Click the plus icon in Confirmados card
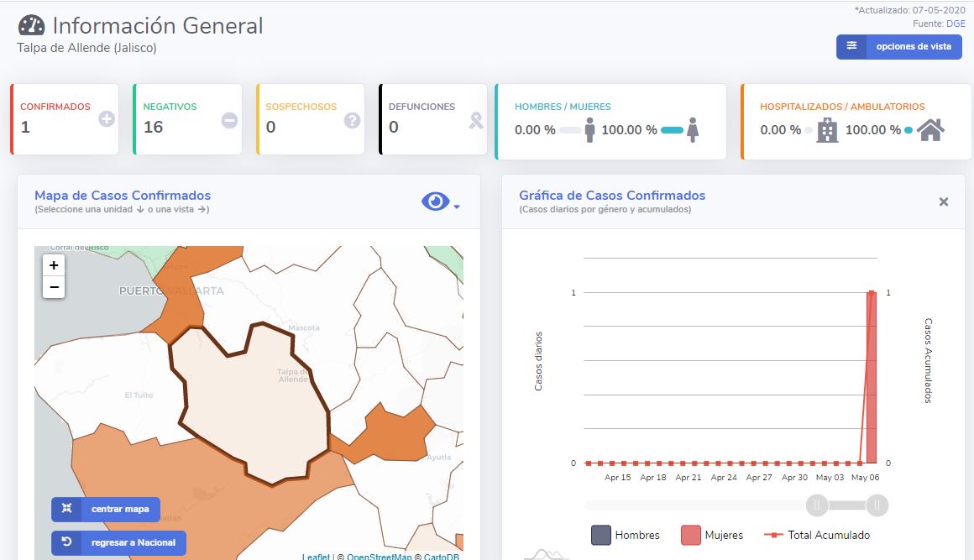 tap(106, 119)
